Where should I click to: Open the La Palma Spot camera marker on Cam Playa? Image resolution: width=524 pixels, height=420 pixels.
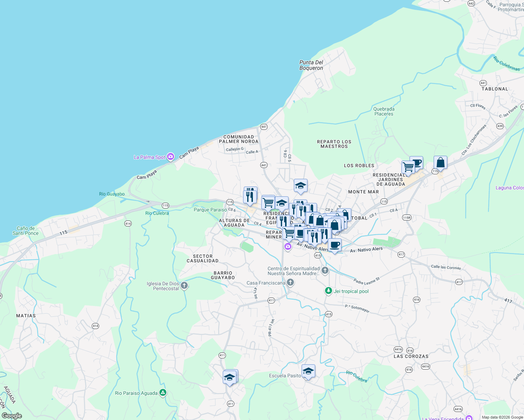pyautogui.click(x=171, y=157)
